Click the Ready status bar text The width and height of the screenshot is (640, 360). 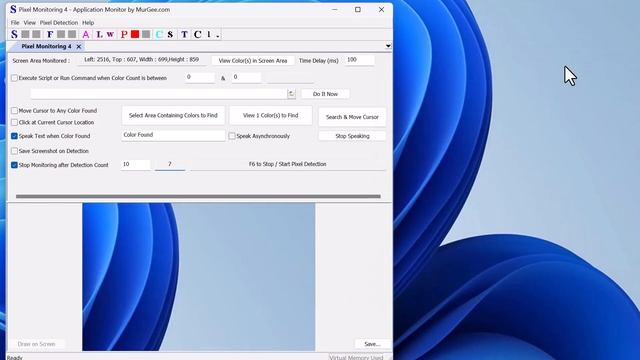[x=15, y=357]
